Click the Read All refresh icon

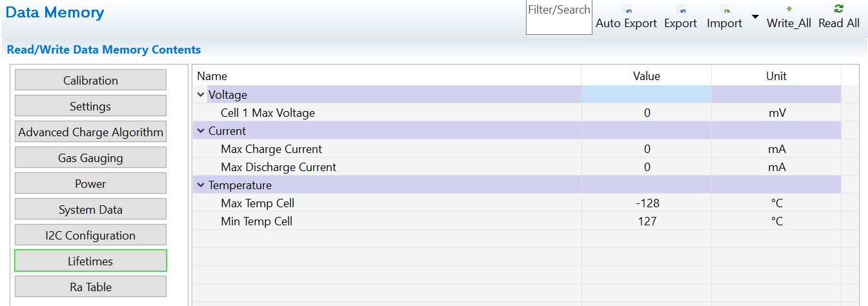click(x=839, y=9)
